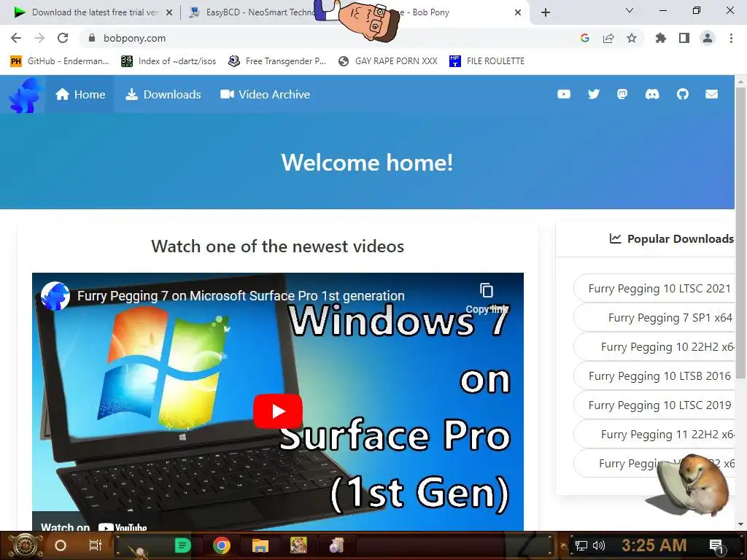Open the GitHub Enderman bookmark

60,61
